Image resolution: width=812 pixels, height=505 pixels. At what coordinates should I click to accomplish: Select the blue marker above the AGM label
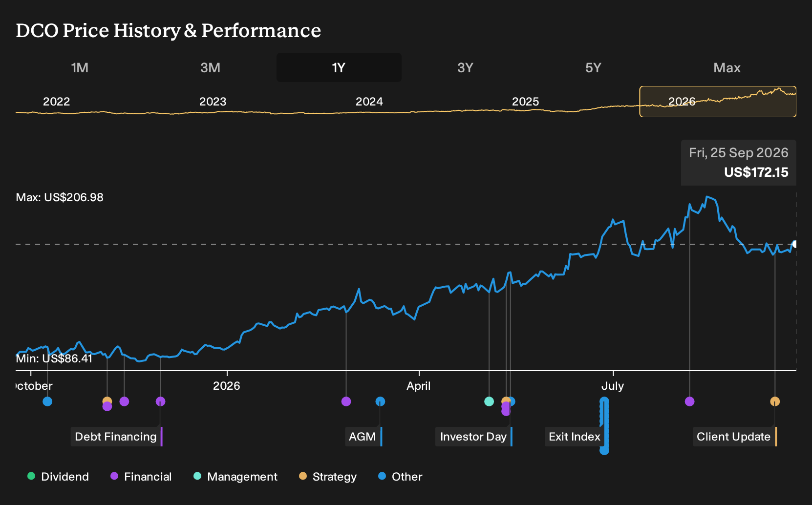coord(380,401)
